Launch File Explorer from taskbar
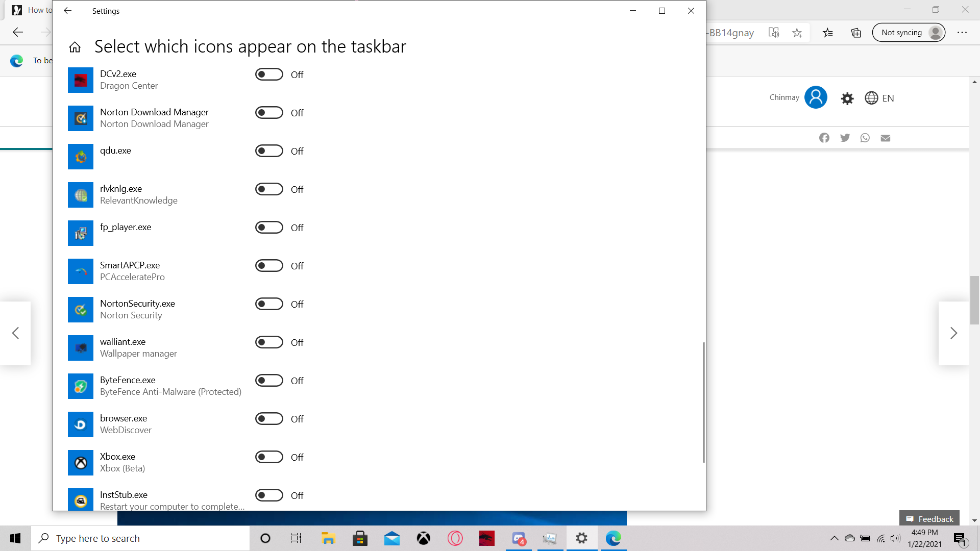Viewport: 980px width, 551px height. click(328, 538)
